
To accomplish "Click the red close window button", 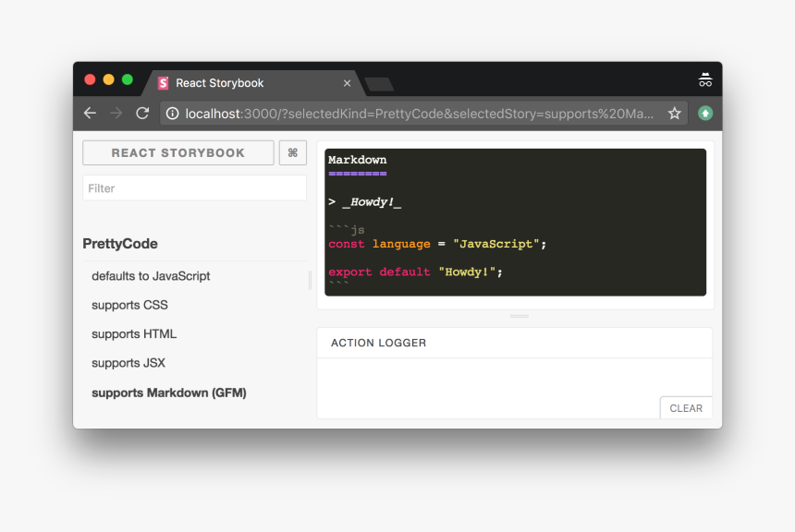I will tap(90, 79).
